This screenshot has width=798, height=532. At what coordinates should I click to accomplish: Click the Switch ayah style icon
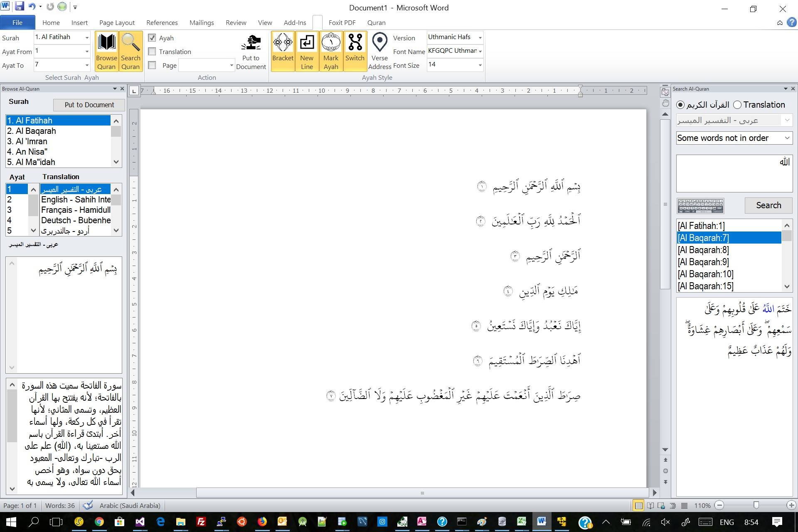pos(355,51)
